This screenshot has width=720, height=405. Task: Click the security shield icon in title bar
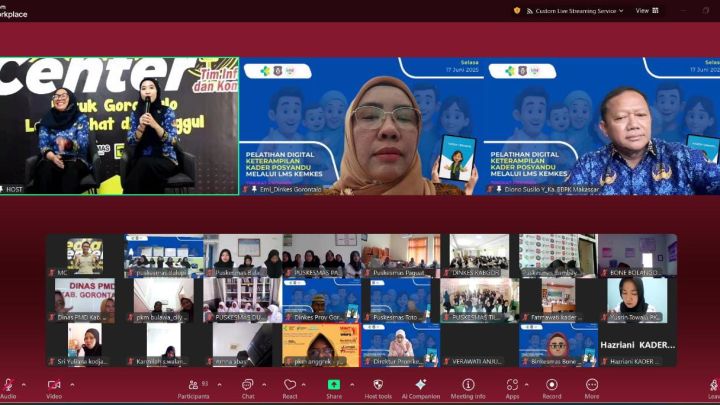tap(517, 11)
